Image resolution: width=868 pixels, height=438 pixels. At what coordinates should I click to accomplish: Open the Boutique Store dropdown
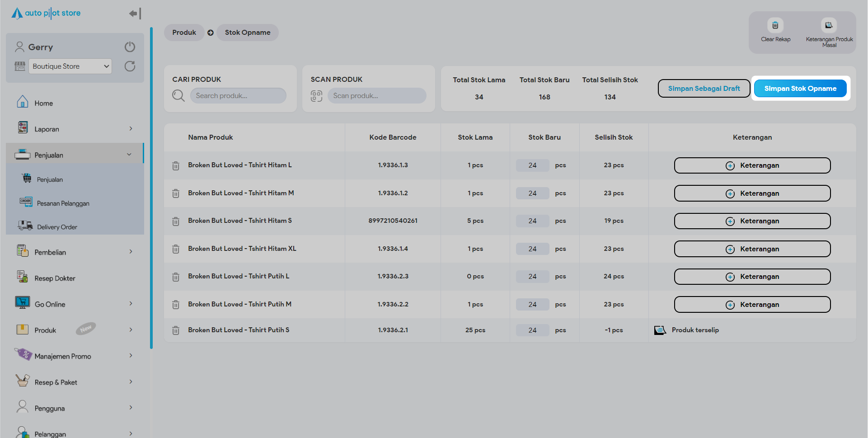tap(70, 66)
